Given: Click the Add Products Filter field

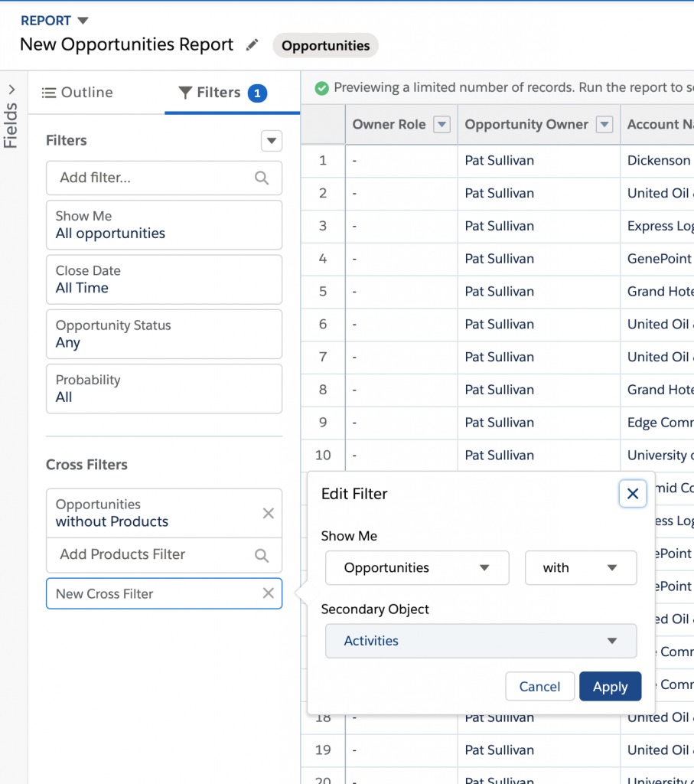Looking at the screenshot, I should point(164,554).
